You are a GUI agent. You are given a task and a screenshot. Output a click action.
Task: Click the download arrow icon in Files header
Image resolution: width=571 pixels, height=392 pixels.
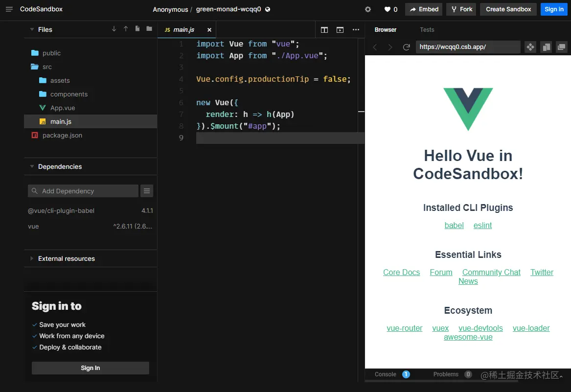[114, 29]
